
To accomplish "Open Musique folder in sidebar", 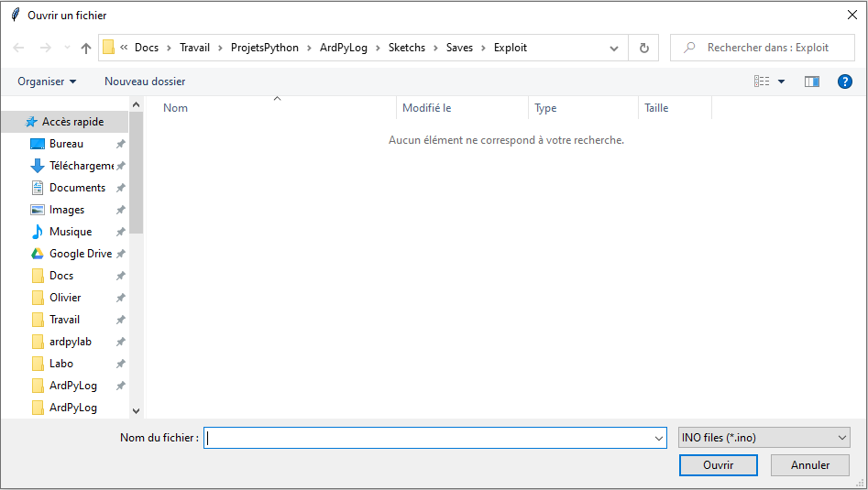I will point(70,232).
